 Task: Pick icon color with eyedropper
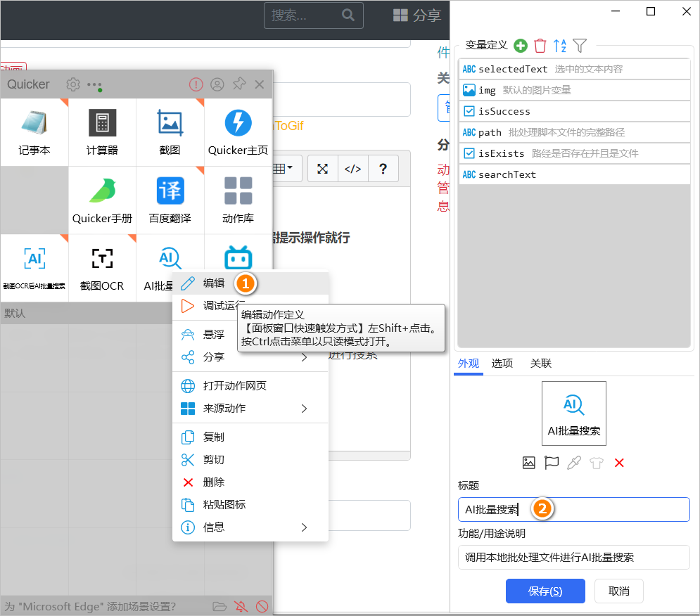[x=574, y=463]
